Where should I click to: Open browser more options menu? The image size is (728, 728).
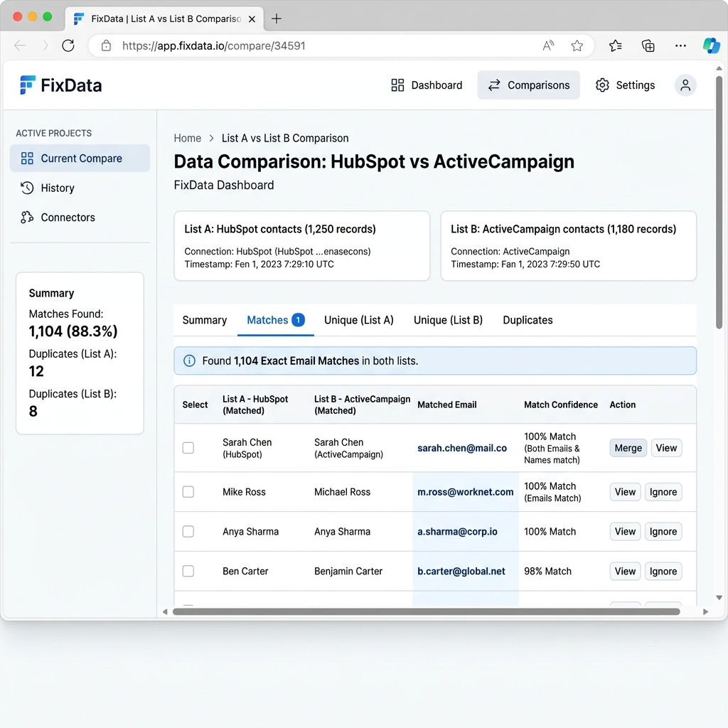point(680,45)
